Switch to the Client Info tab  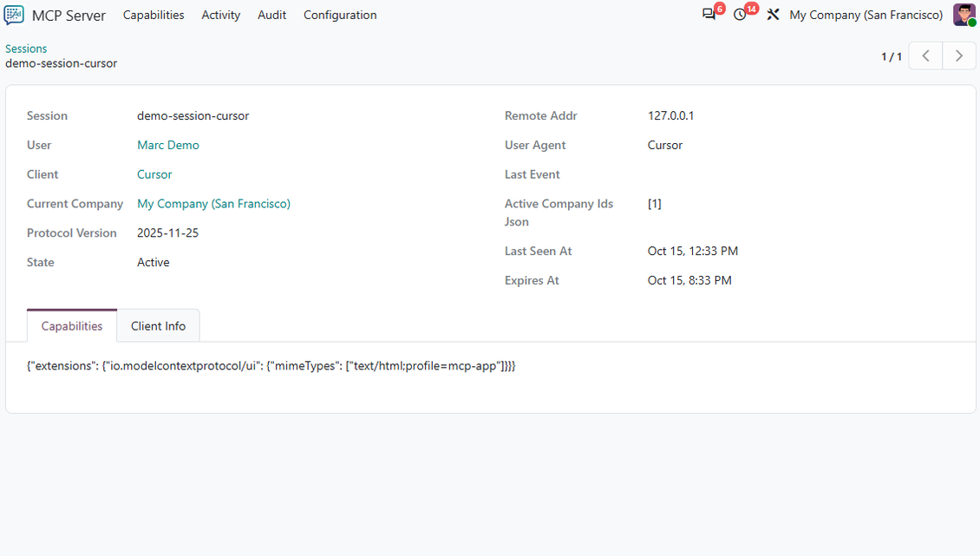158,326
